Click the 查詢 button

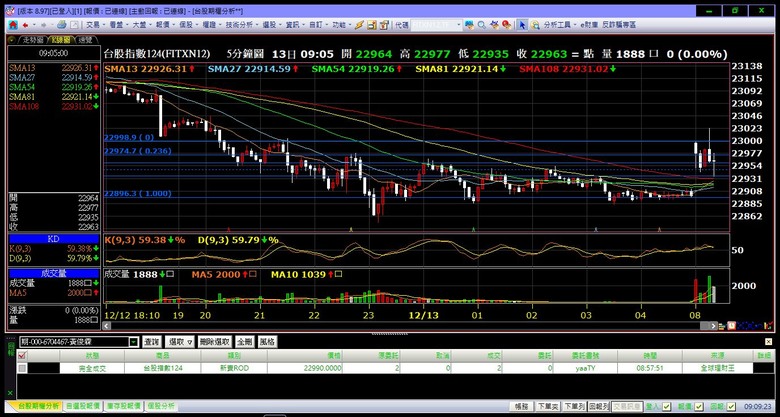tap(152, 342)
